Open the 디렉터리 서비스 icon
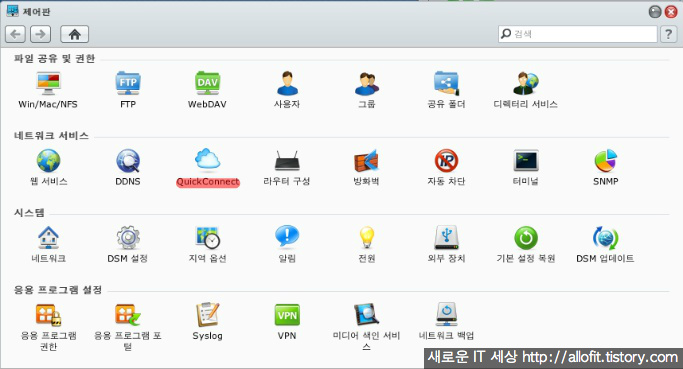 pos(526,83)
